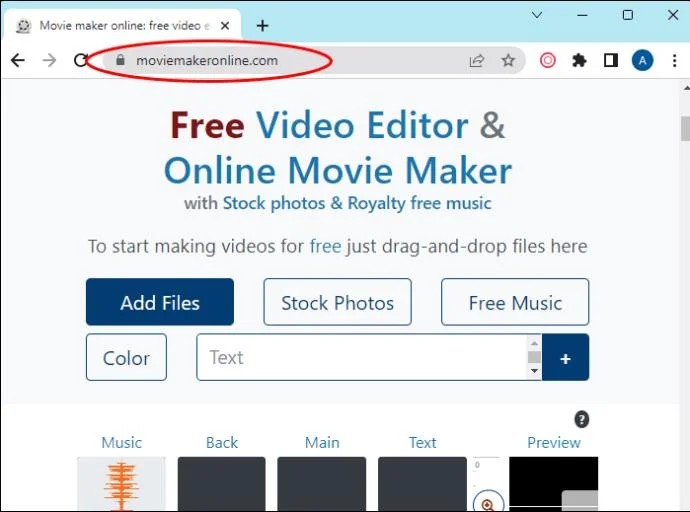Add text with the plus button

pyautogui.click(x=565, y=357)
